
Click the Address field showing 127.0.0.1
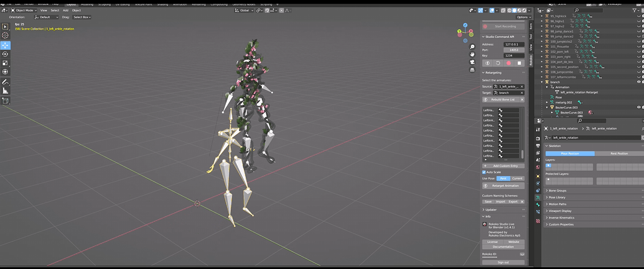[x=514, y=44]
